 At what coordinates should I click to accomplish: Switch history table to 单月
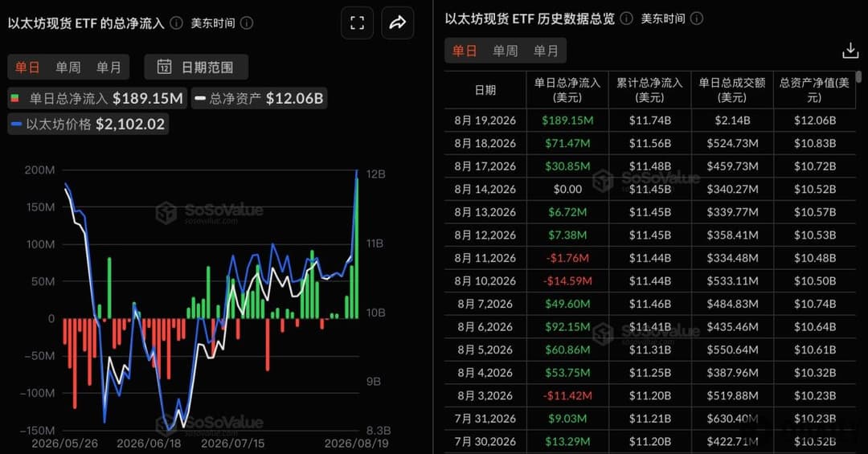coord(546,51)
